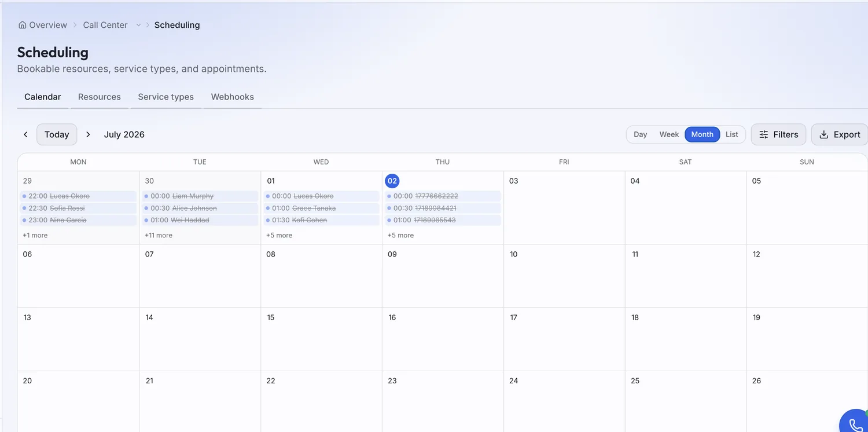Go to previous month with left chevron
This screenshot has height=432, width=868.
[25, 134]
